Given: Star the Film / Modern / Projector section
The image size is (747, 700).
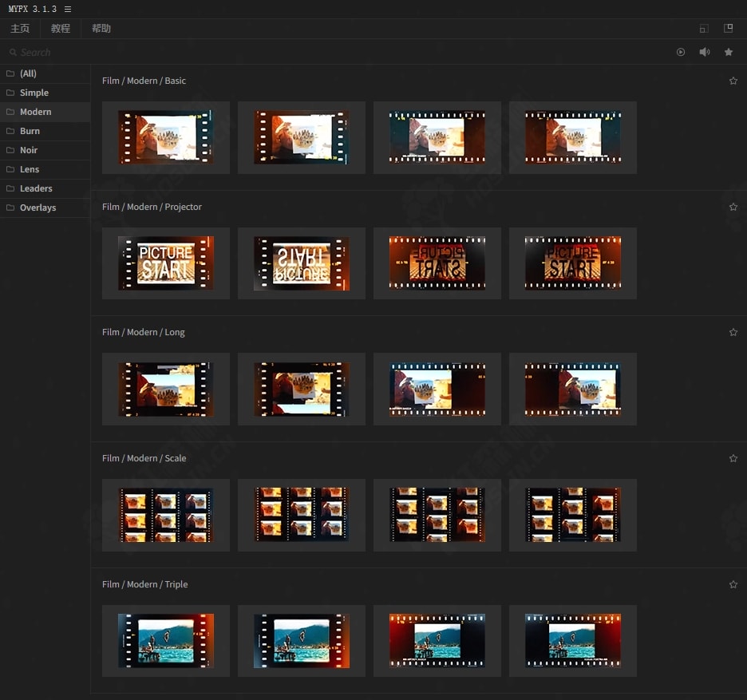Looking at the screenshot, I should click(733, 207).
